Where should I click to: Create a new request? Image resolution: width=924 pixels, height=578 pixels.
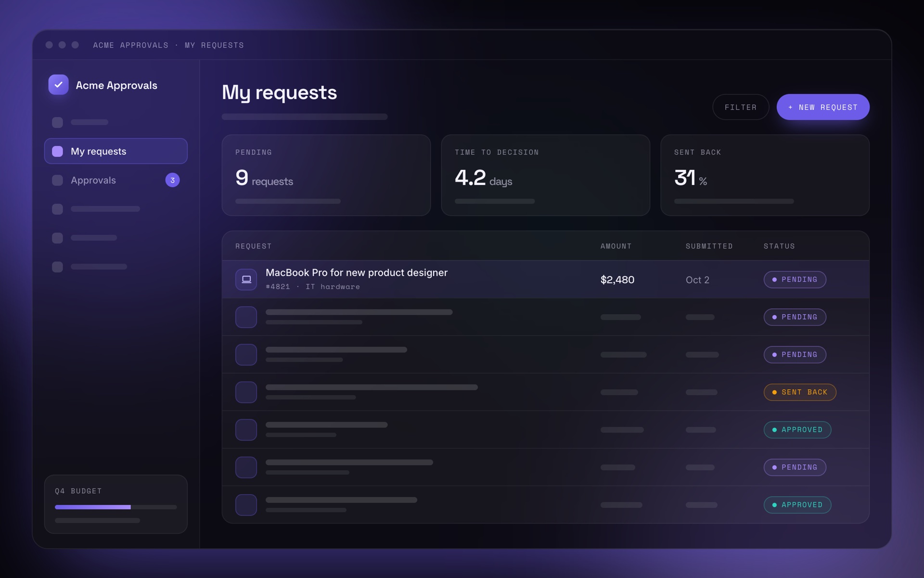click(x=823, y=107)
